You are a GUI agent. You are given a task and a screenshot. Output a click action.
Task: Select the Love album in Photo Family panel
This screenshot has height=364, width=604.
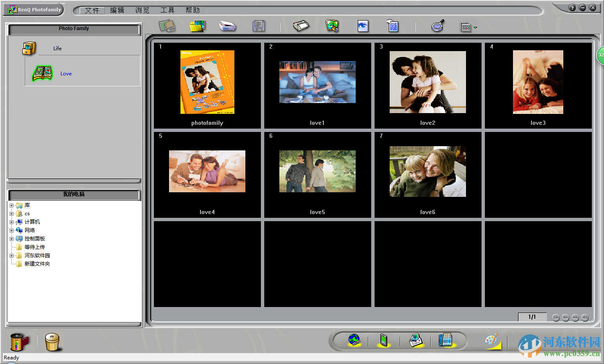66,74
